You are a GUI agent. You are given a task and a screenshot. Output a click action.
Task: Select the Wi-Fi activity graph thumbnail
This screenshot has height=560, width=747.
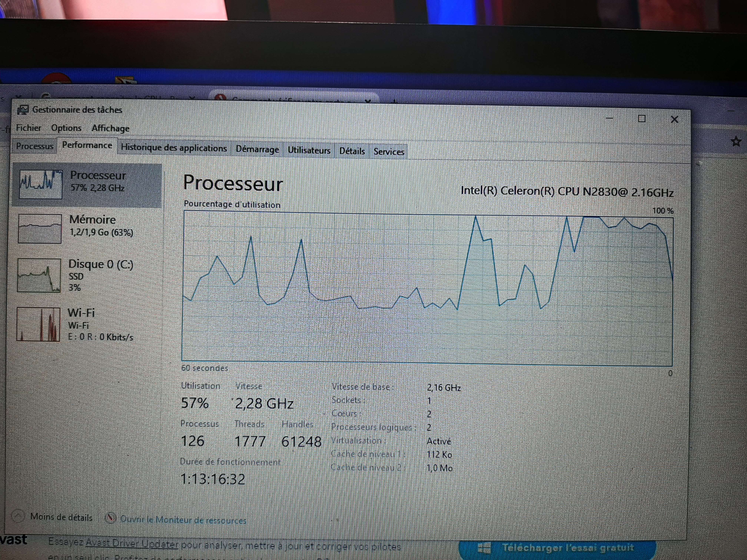click(x=38, y=324)
